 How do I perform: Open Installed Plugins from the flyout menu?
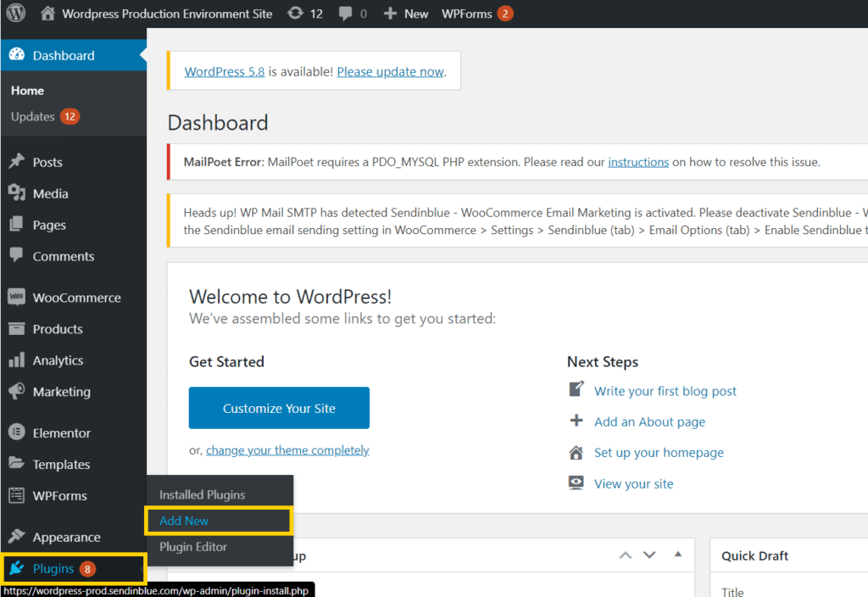[202, 494]
